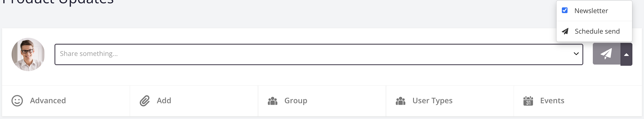Click the user profile avatar photo
This screenshot has height=119, width=644.
click(x=28, y=54)
